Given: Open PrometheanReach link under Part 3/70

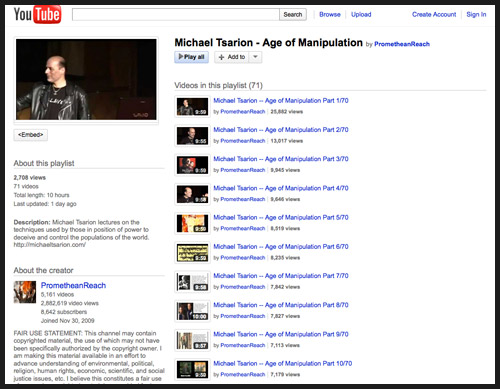Looking at the screenshot, I should (243, 170).
